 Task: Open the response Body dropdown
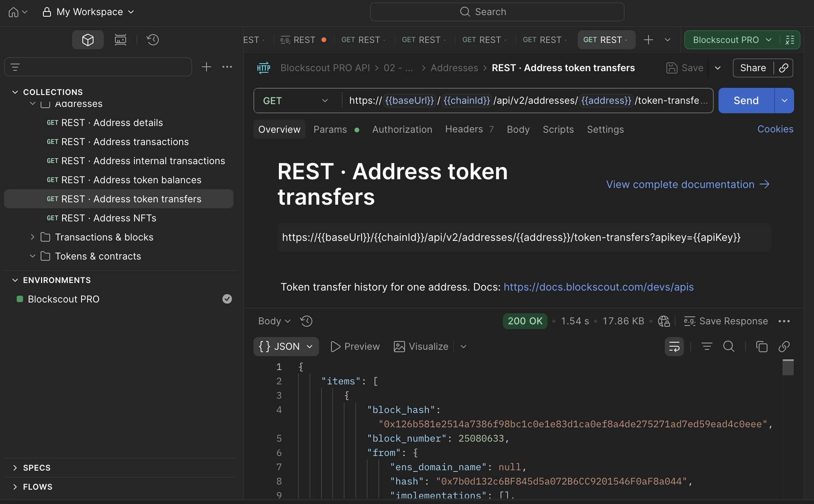[274, 321]
